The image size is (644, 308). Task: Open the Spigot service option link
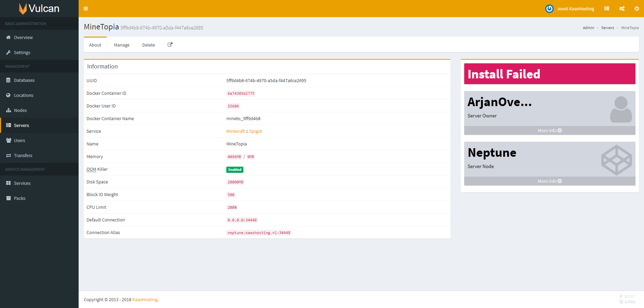255,131
